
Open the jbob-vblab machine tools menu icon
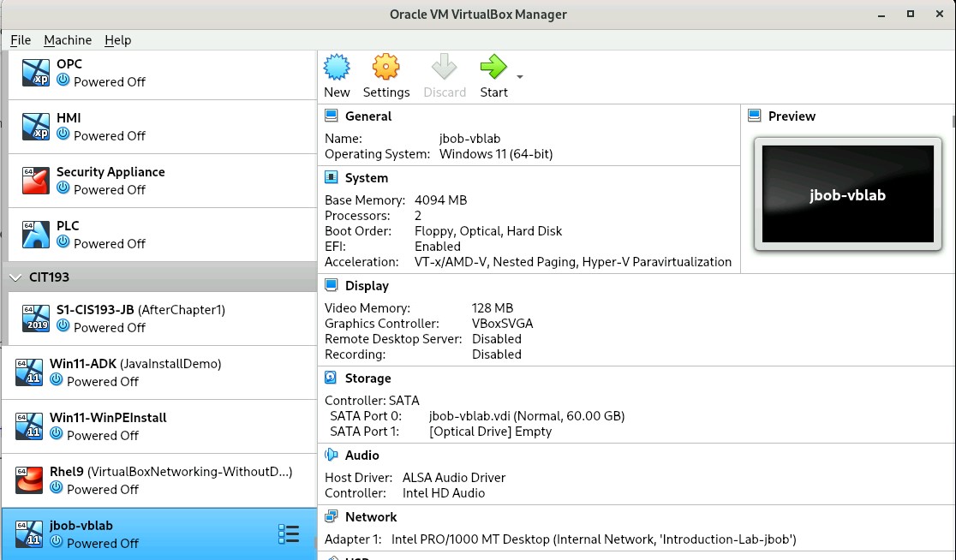[289, 534]
